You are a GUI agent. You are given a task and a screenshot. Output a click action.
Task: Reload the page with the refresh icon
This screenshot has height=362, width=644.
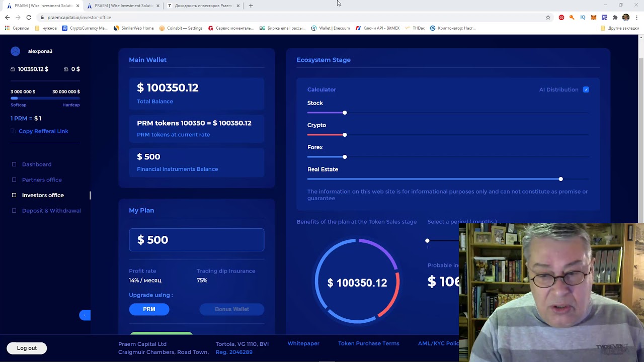[29, 17]
